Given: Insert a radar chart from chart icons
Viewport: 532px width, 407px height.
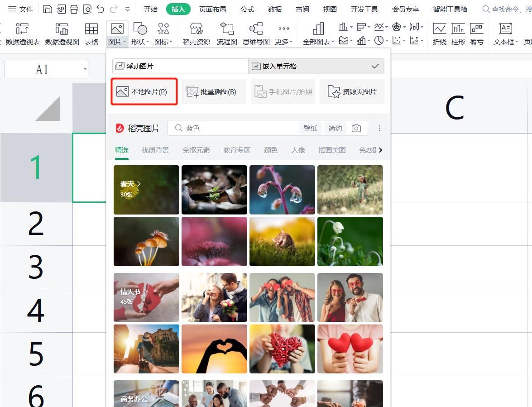Looking at the screenshot, I should click(399, 27).
